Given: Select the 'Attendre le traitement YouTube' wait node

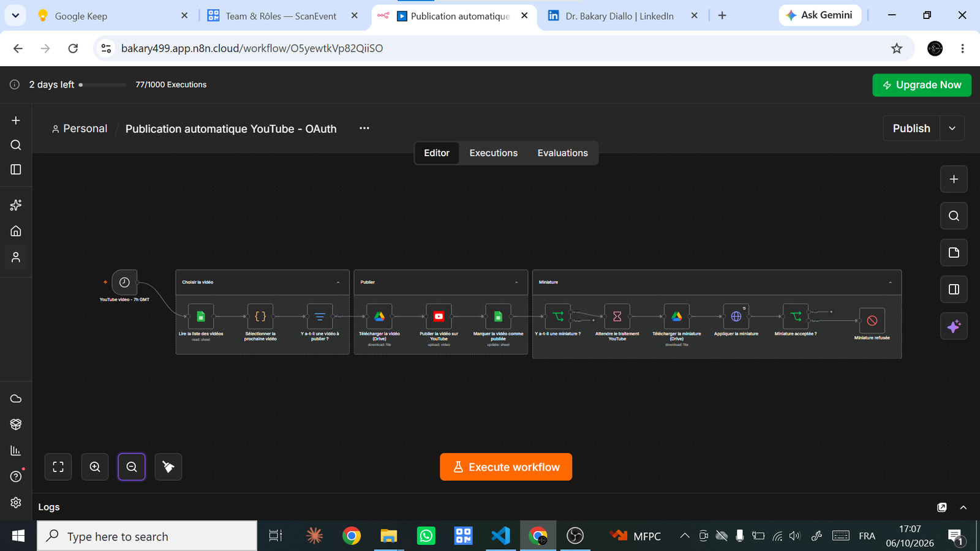Looking at the screenshot, I should (x=617, y=317).
